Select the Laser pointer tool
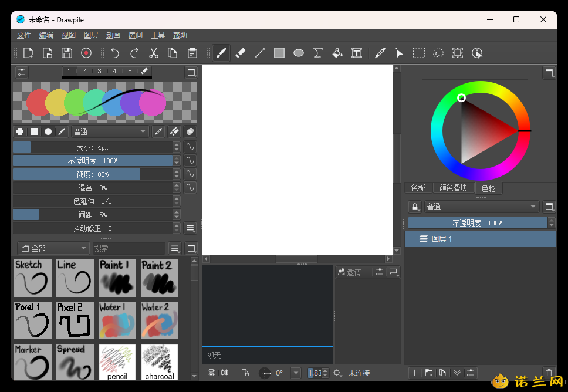This screenshot has width=568, height=392. point(399,53)
